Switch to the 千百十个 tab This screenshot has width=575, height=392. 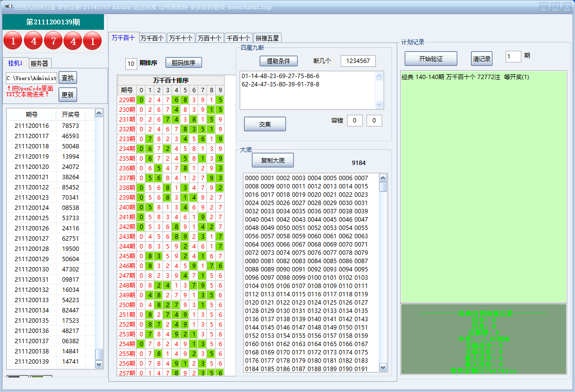pyautogui.click(x=238, y=38)
